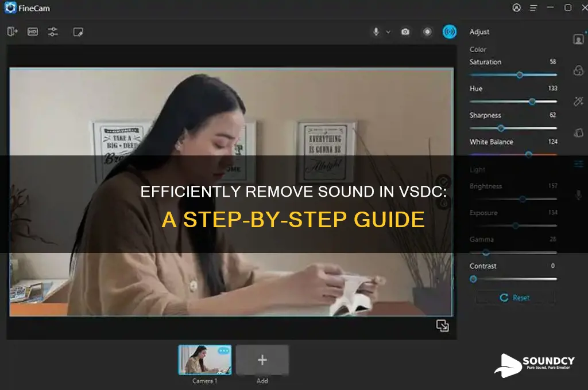
Task: Open the microphone sidebar icon
Action: point(579,195)
